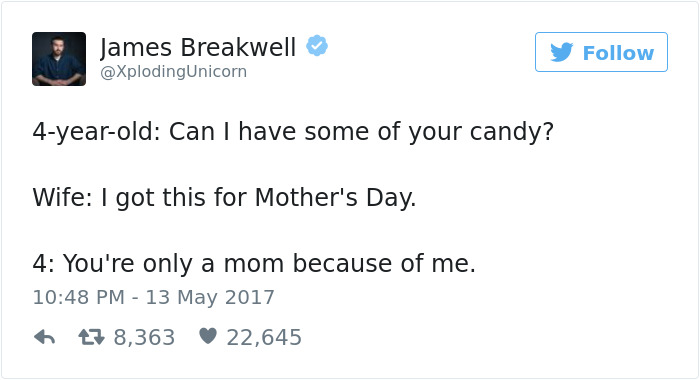Retweet using the retweet arrows icon
The width and height of the screenshot is (700, 380).
(x=92, y=338)
